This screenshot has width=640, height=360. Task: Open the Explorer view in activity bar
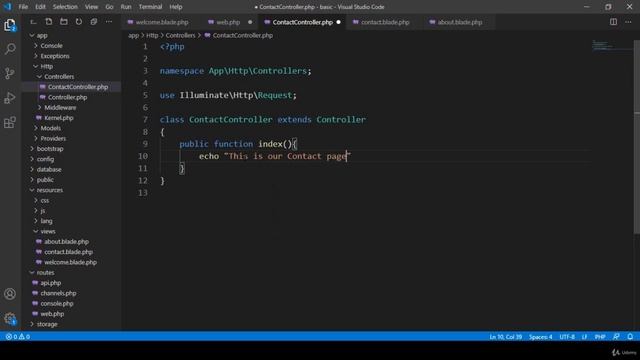click(10, 25)
